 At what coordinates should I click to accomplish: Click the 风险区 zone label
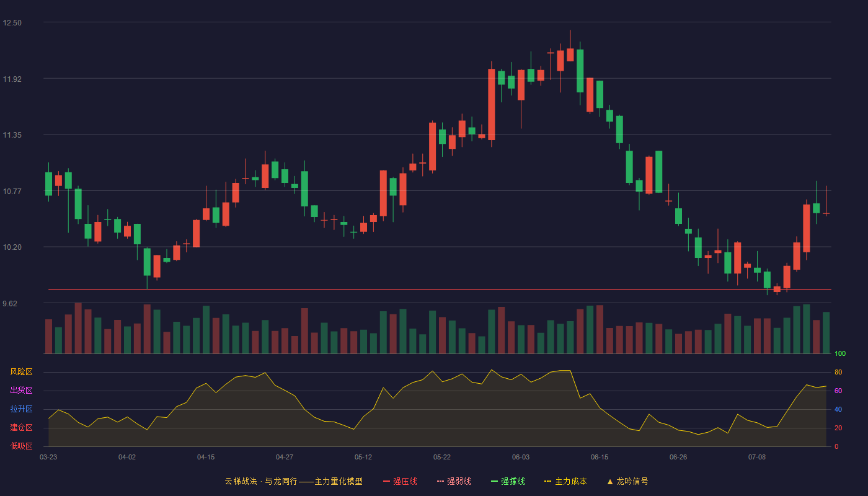[x=22, y=372]
